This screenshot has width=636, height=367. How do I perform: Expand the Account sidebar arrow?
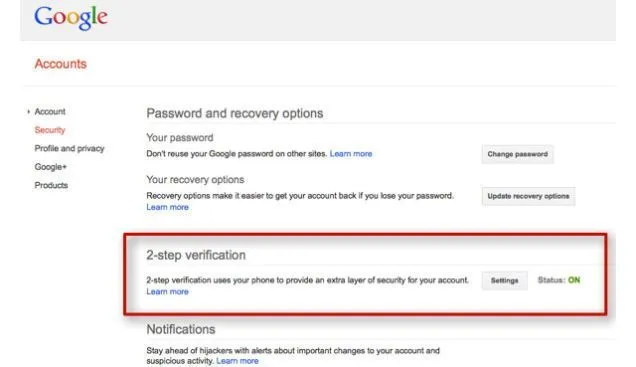click(28, 112)
